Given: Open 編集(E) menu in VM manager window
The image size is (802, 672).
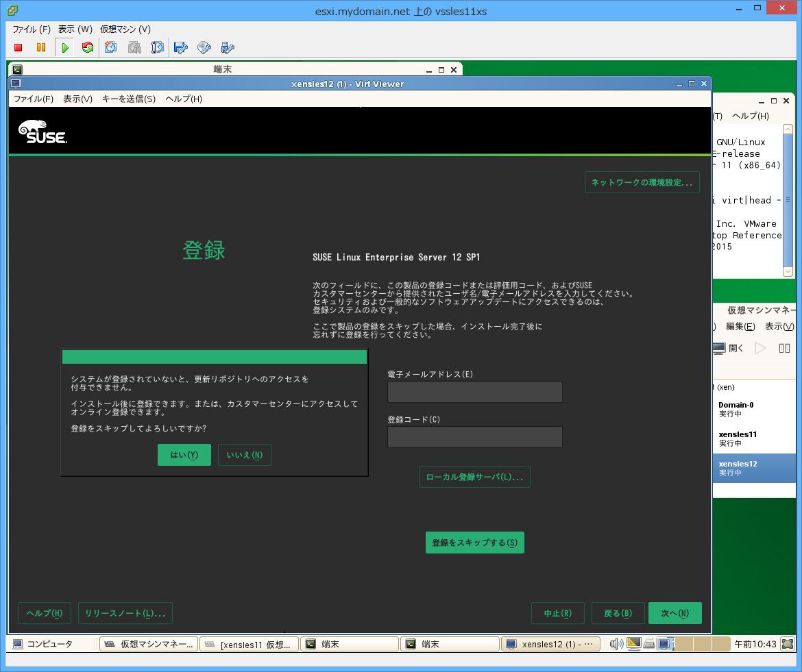Looking at the screenshot, I should (x=740, y=327).
